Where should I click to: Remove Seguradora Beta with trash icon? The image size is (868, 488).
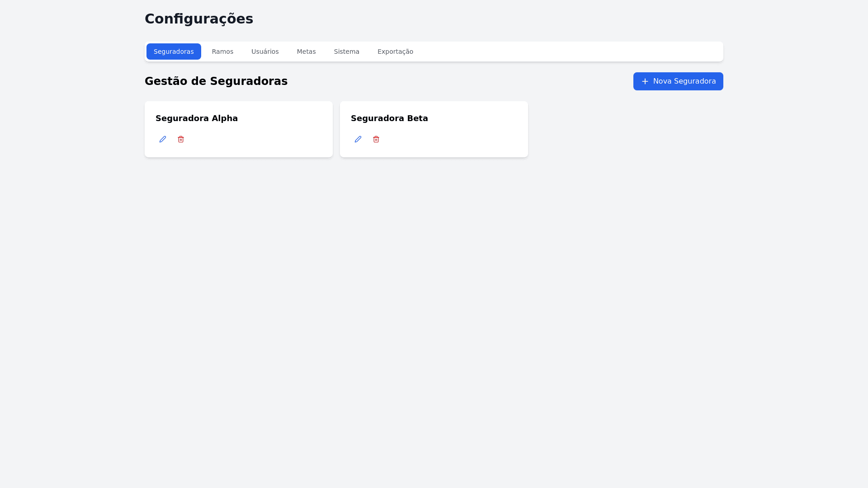pyautogui.click(x=376, y=139)
